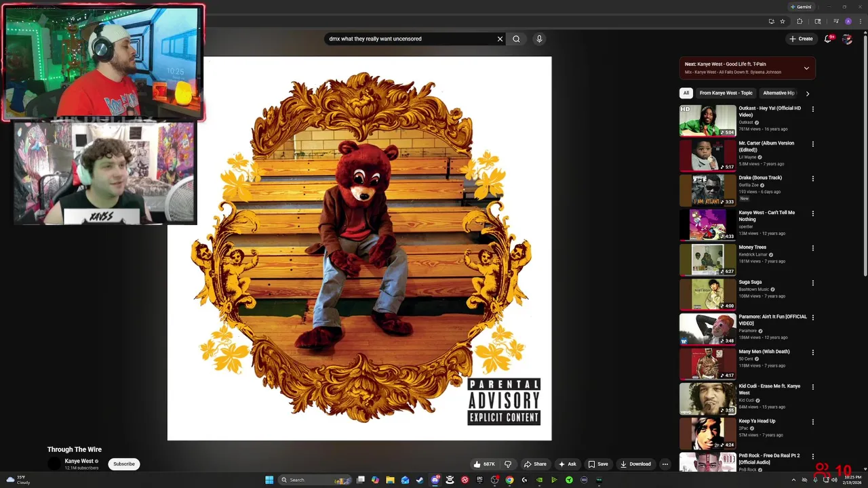Click the YouTube search magnifier button
This screenshot has height=488, width=868.
point(516,39)
